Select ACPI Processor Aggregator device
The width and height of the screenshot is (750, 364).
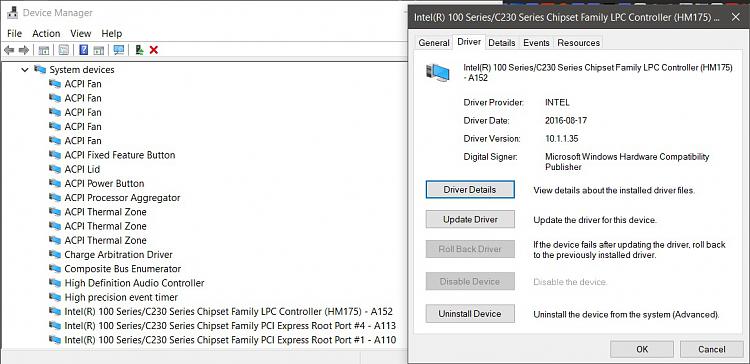tap(122, 198)
